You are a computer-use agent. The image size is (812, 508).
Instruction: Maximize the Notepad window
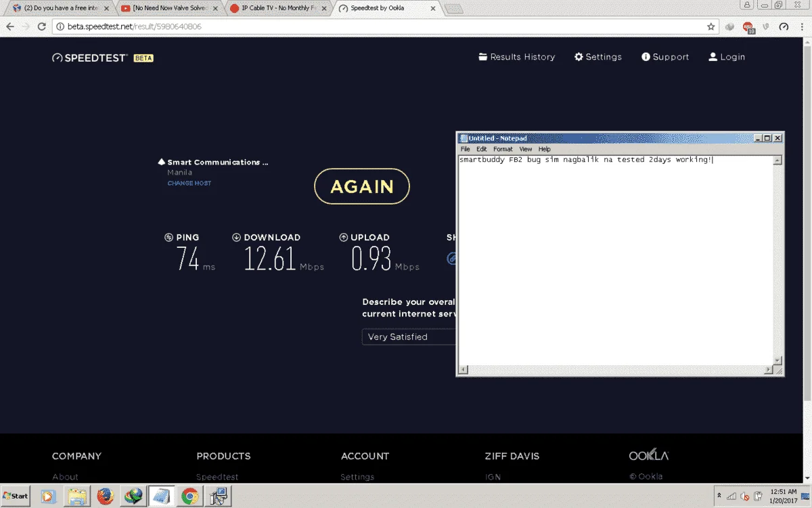(767, 138)
